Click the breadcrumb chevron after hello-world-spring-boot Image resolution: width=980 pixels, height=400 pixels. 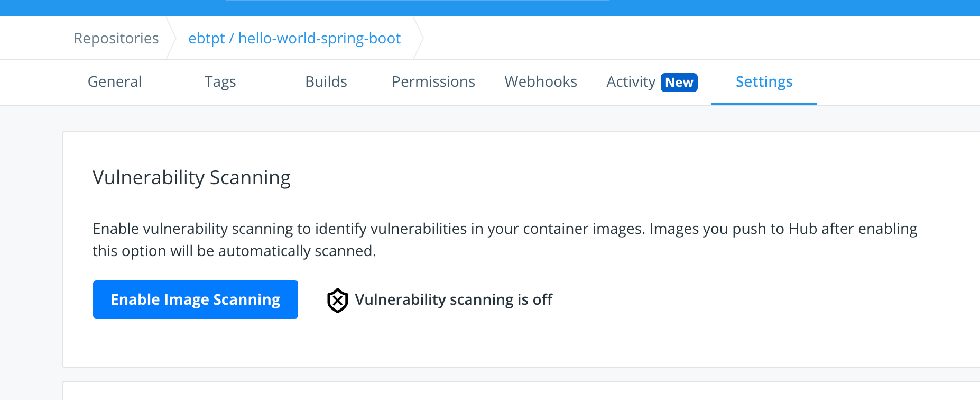(419, 38)
